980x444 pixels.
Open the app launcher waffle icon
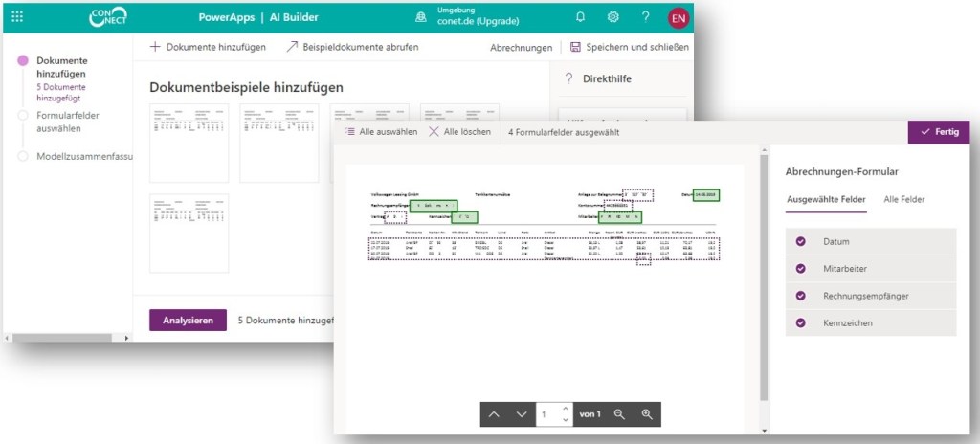click(17, 17)
